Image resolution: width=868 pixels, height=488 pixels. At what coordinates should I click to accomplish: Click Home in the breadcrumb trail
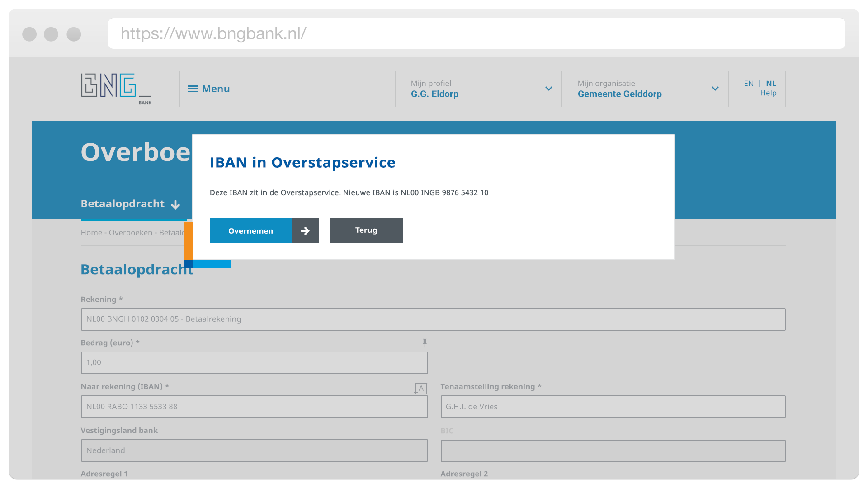(x=91, y=232)
